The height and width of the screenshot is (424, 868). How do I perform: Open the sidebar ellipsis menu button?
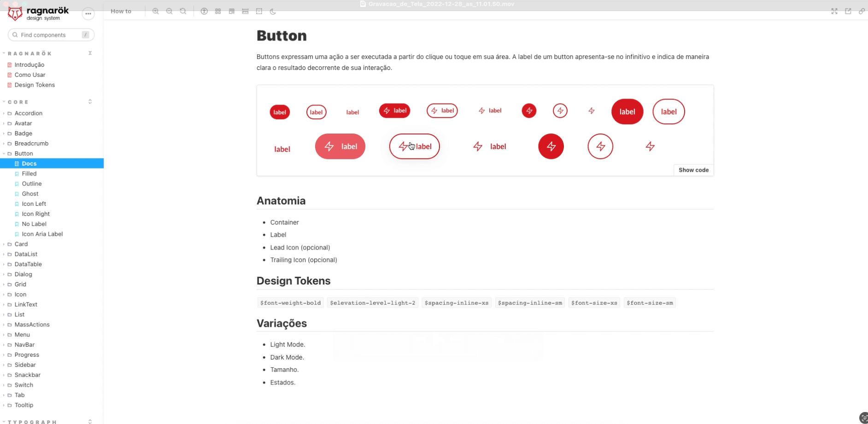pos(88,14)
